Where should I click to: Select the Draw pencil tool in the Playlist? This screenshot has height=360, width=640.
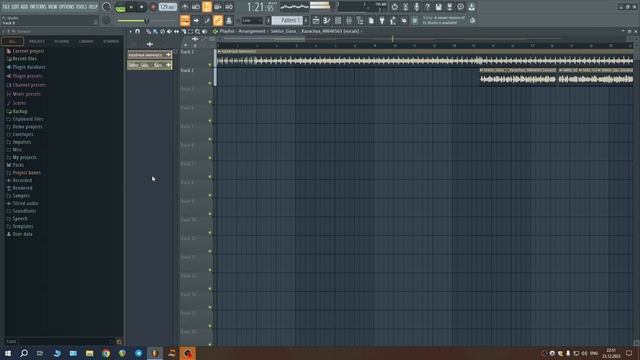coord(149,31)
